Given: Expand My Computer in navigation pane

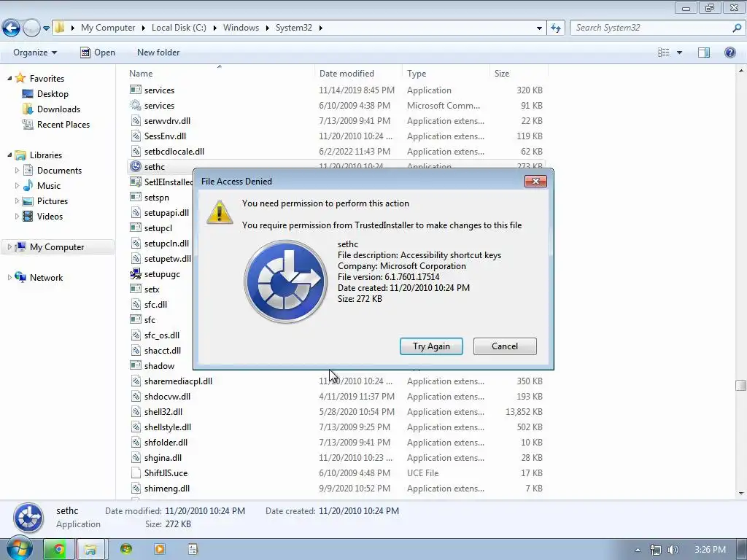Looking at the screenshot, I should click(9, 246).
